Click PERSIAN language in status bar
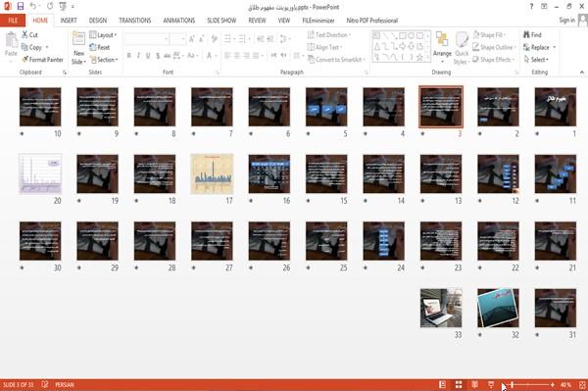 pyautogui.click(x=65, y=384)
